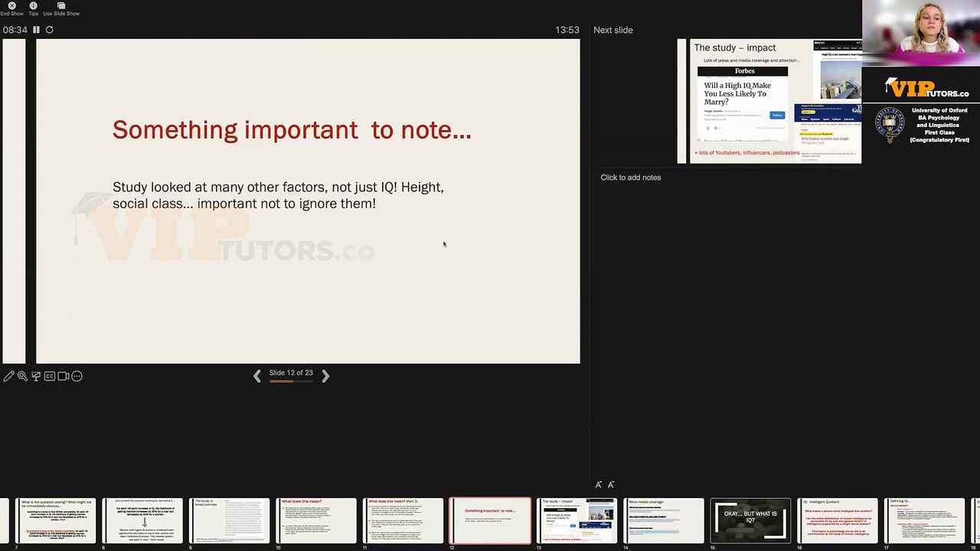
Task: Jump to slide 15 'OKAY... BUT WHAT IS IQ?'
Action: click(x=750, y=520)
